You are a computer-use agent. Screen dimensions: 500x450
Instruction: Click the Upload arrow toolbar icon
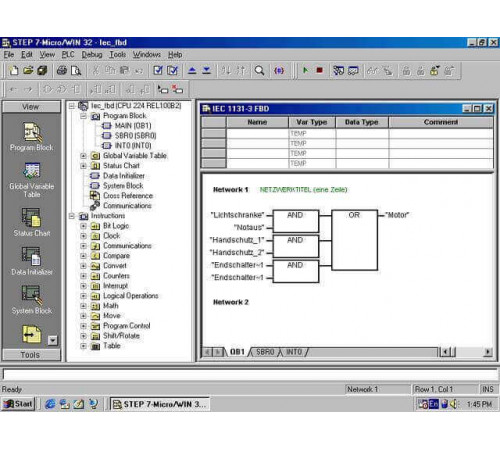192,70
